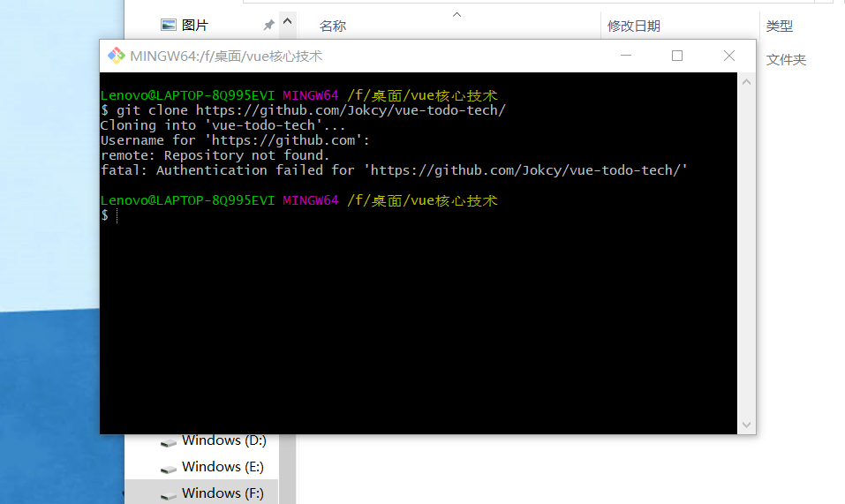Minimize the MINGW64 terminal window
Image resolution: width=845 pixels, height=504 pixels.
(626, 56)
